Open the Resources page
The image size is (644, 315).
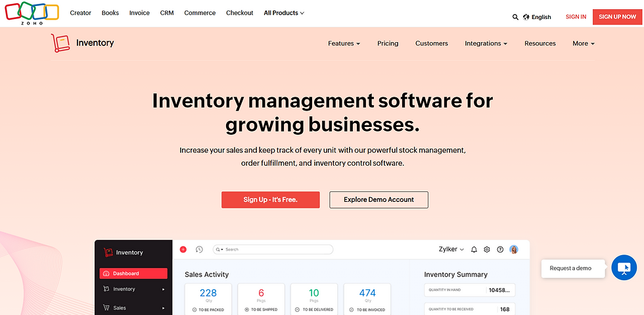click(540, 43)
